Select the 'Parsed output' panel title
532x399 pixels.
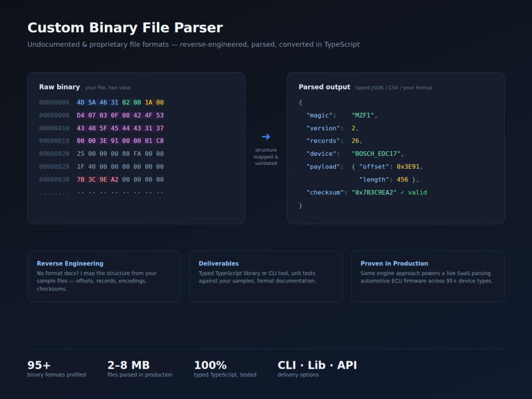[325, 87]
